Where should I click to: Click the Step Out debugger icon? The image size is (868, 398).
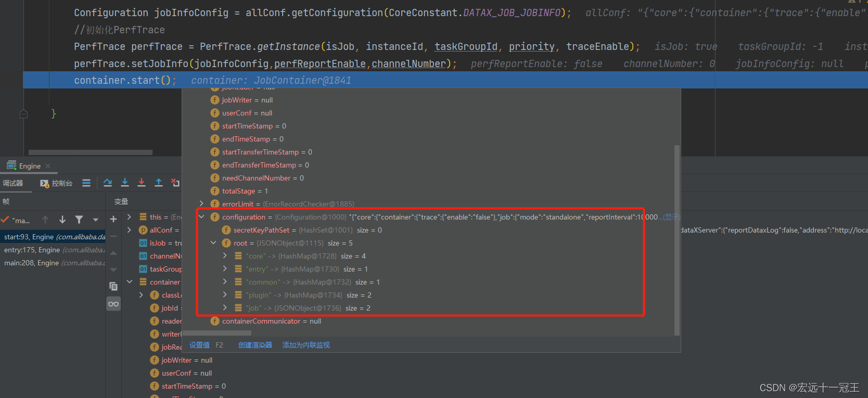point(159,183)
